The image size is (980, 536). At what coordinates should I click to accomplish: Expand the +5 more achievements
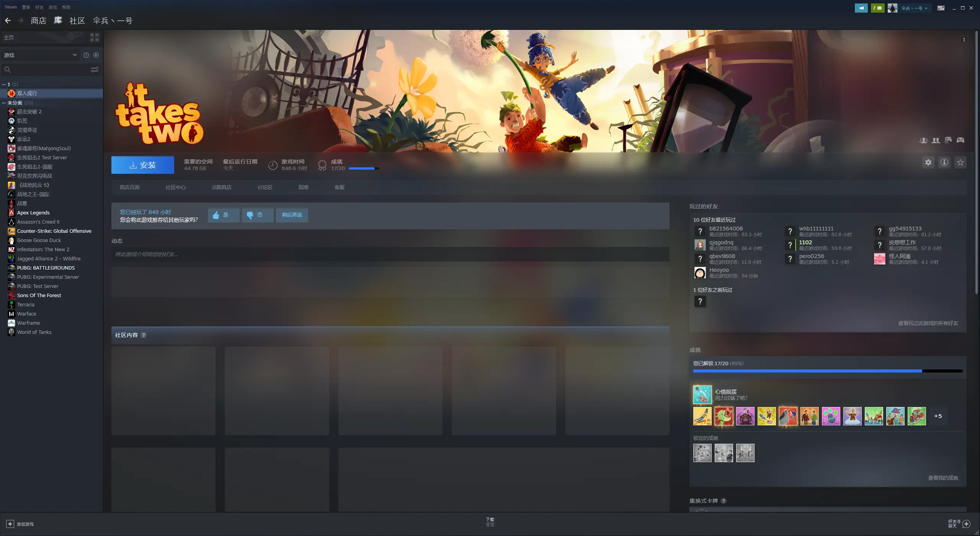pyautogui.click(x=938, y=416)
